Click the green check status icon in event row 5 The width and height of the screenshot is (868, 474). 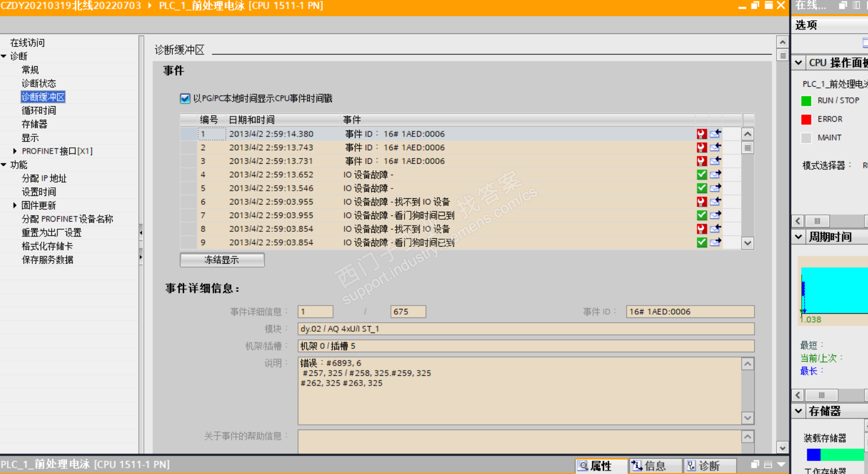click(702, 188)
